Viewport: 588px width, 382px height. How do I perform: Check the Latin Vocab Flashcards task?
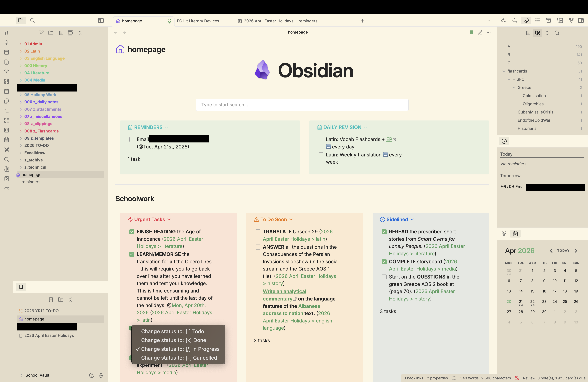pos(321,139)
